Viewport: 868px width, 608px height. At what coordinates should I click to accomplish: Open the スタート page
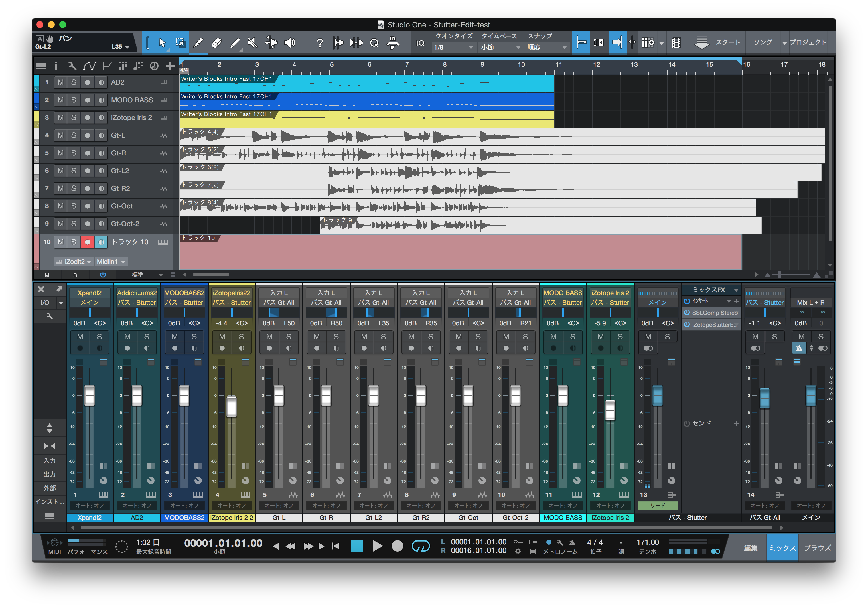coord(727,42)
